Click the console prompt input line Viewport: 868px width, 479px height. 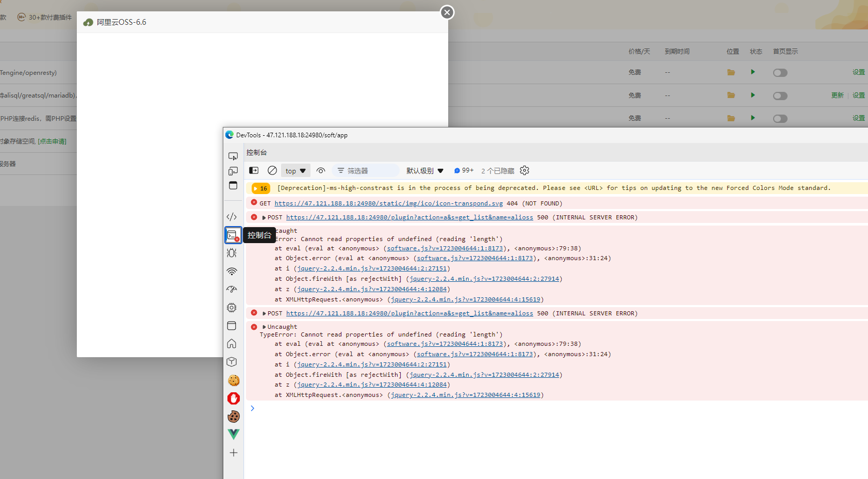(x=557, y=408)
